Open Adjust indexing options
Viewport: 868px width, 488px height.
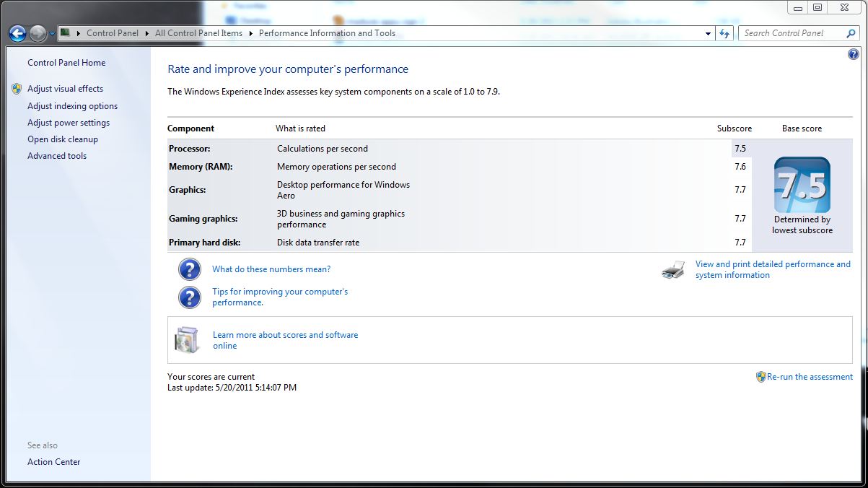click(72, 106)
